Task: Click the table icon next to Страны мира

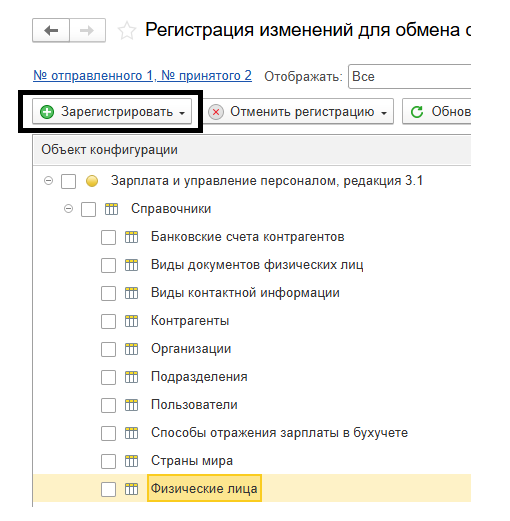Action: point(131,461)
